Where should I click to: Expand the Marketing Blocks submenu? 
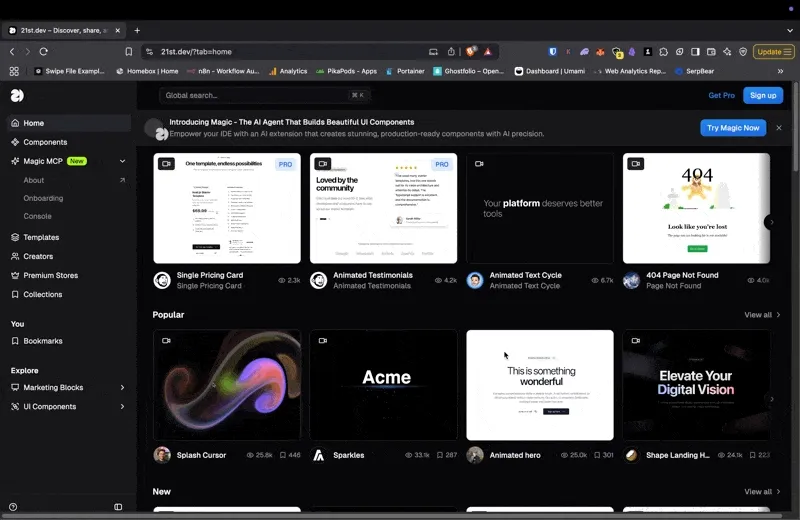tap(122, 387)
